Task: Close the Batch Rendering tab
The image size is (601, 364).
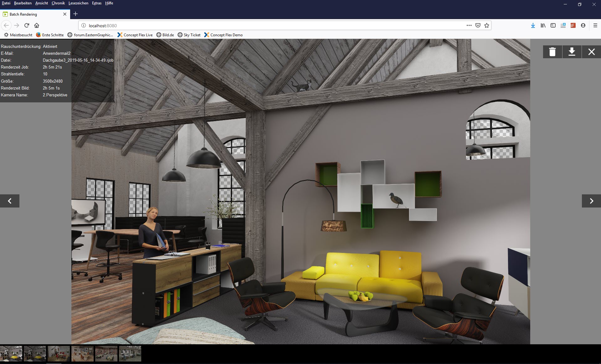Action: click(65, 14)
